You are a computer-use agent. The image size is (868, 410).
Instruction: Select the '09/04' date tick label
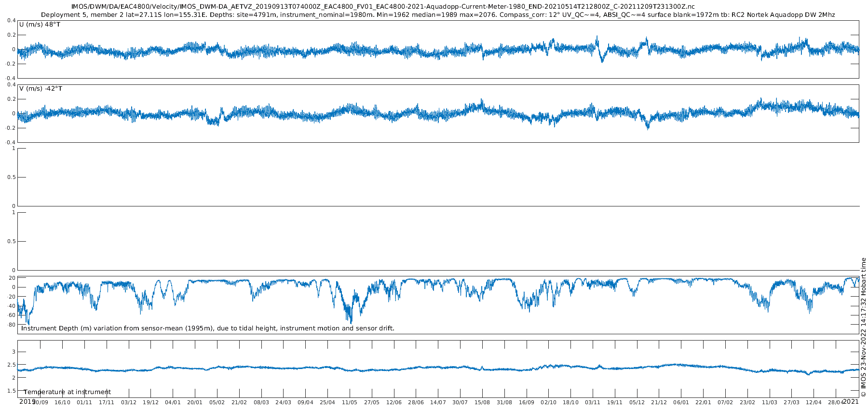305,402
